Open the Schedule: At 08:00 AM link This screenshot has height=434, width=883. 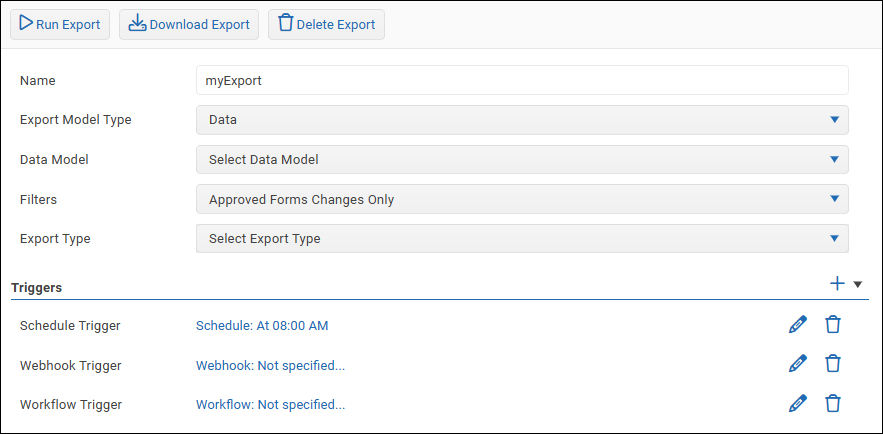(x=262, y=325)
